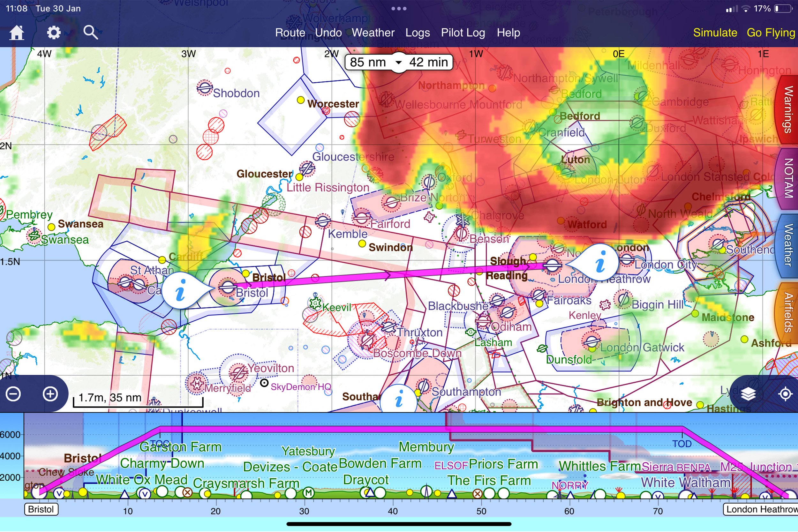This screenshot has height=532, width=798.
Task: Open the Southampton info bubble
Action: pyautogui.click(x=399, y=399)
